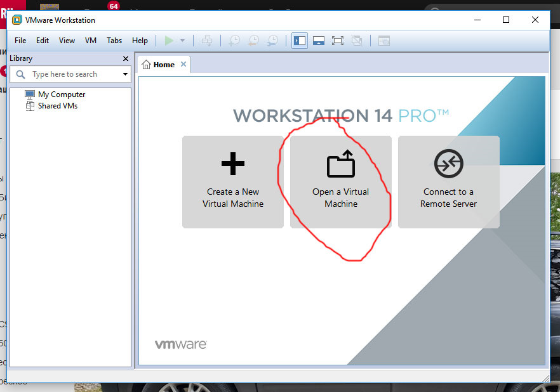Click the remote server arrows icon
Screen dimensions: 560x392
448,164
